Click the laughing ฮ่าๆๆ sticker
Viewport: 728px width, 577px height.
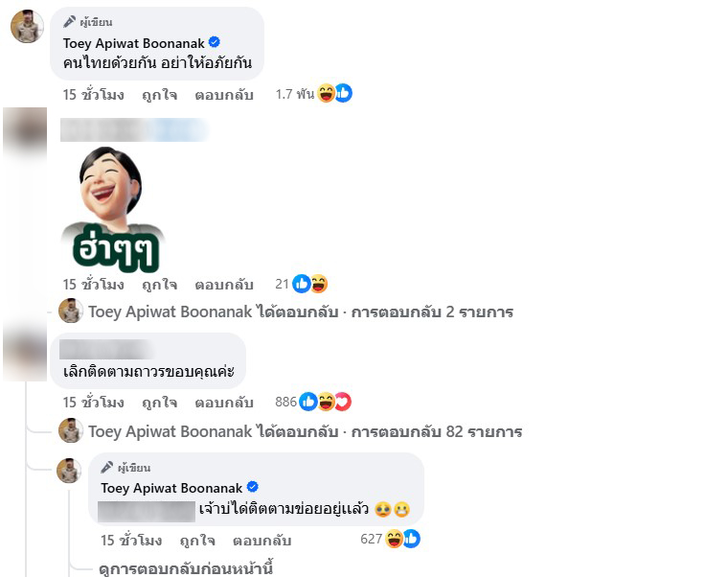point(113,210)
